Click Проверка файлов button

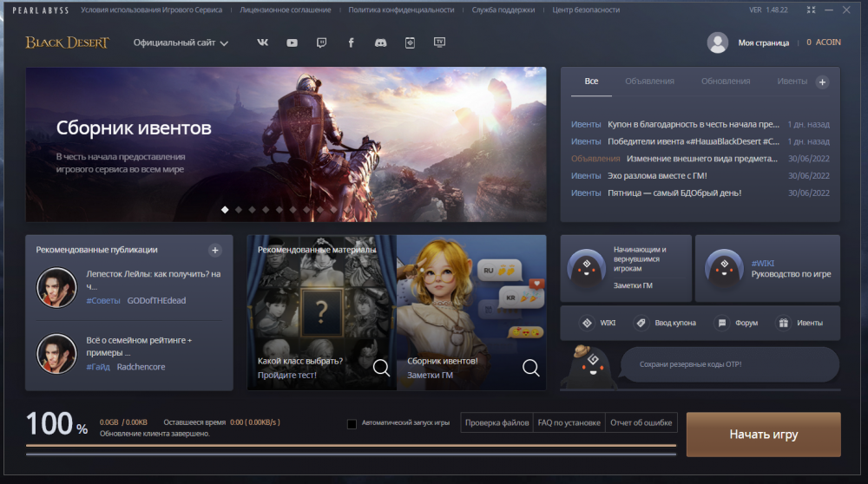tap(496, 422)
